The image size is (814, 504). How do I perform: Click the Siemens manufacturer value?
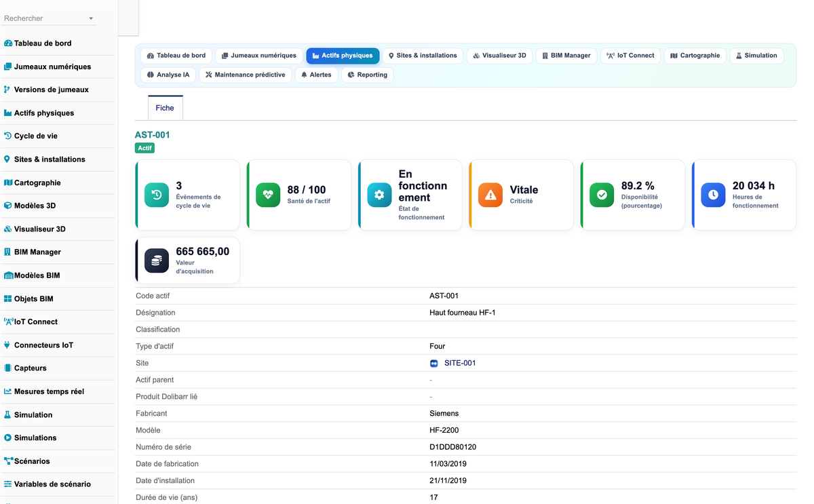tap(444, 414)
